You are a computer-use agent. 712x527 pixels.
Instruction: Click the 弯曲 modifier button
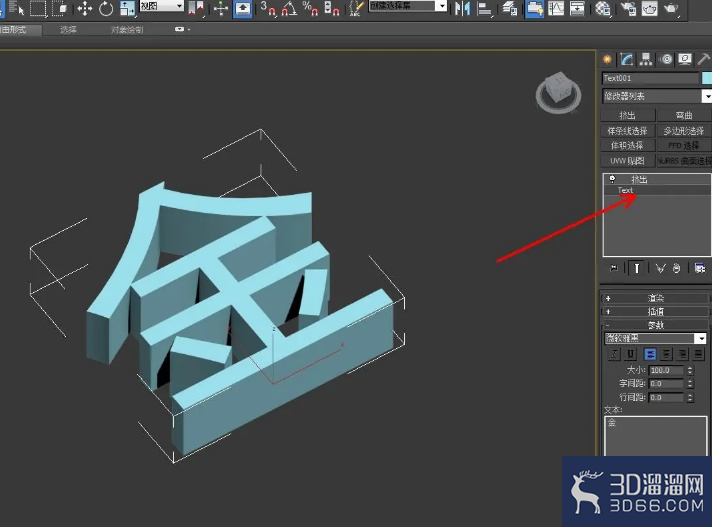click(684, 115)
